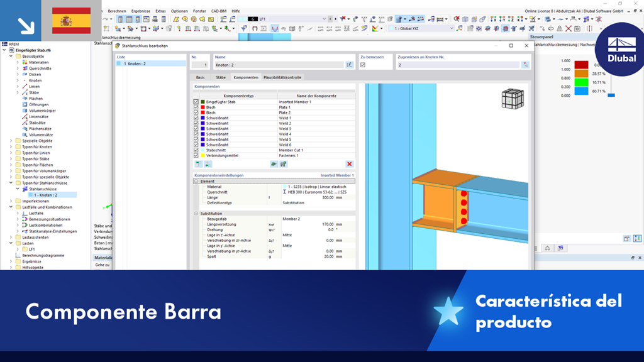The height and width of the screenshot is (362, 644).
Task: Click the node selection arrow icon next to Zugewiesen an Knoten
Action: (x=526, y=63)
